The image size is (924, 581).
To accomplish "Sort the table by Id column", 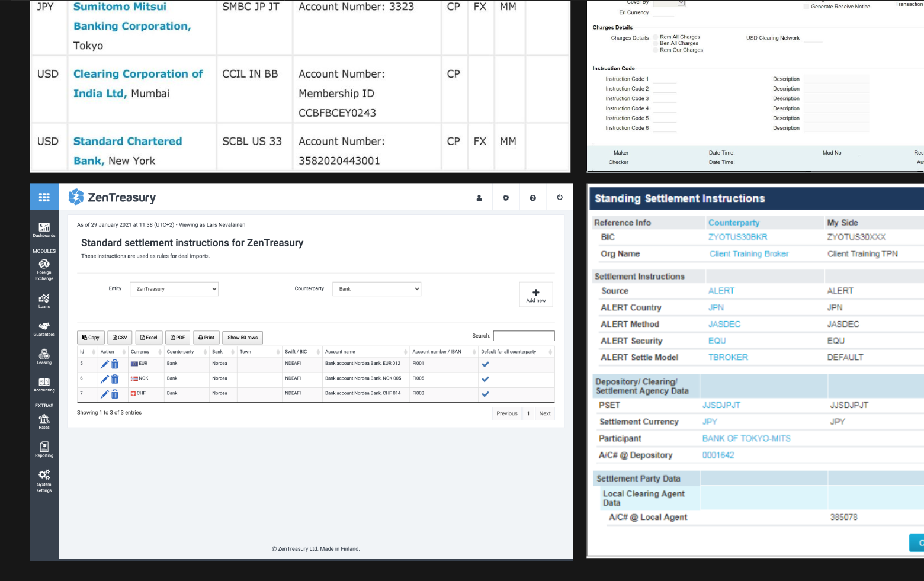I will click(87, 352).
